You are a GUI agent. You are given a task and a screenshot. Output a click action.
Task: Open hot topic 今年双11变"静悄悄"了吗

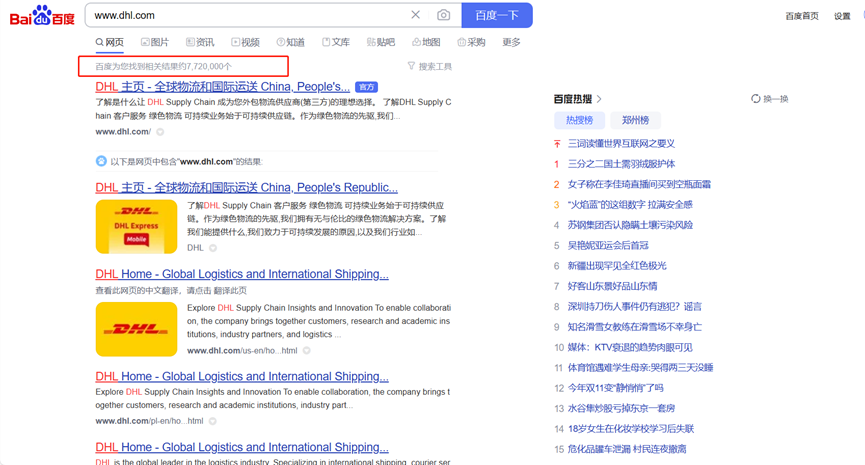click(x=616, y=388)
